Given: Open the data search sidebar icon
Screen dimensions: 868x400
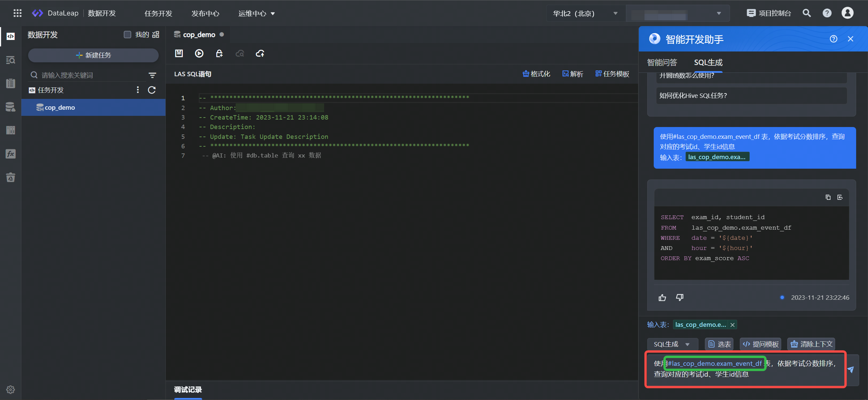Looking at the screenshot, I should (x=11, y=60).
